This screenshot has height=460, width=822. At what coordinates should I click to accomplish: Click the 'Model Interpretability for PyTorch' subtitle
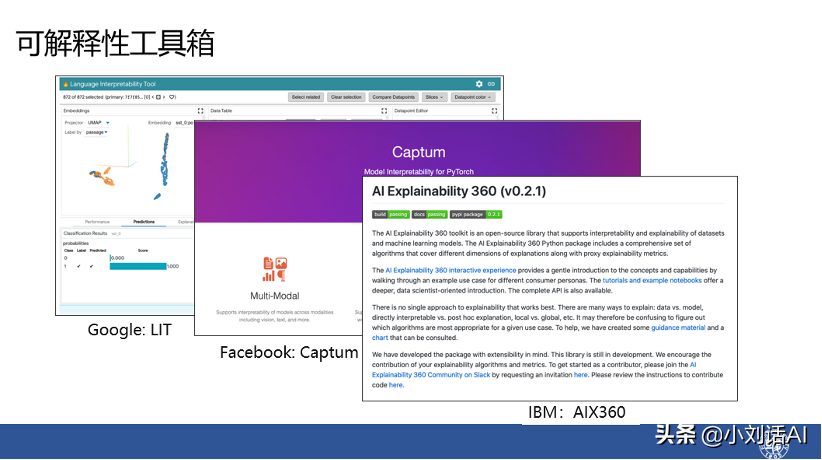click(419, 172)
